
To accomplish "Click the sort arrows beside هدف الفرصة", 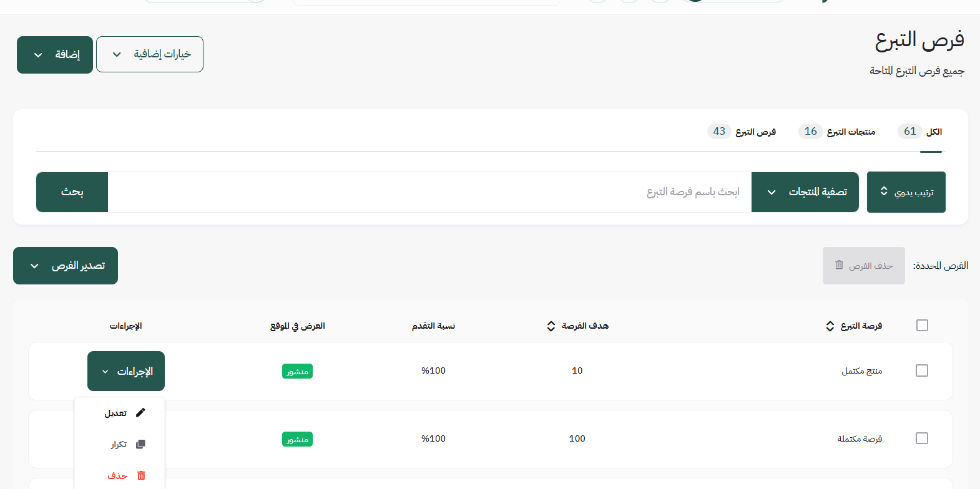I will point(551,326).
